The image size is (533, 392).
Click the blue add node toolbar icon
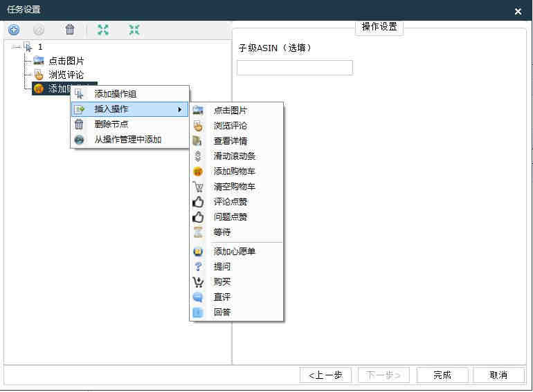(14, 30)
